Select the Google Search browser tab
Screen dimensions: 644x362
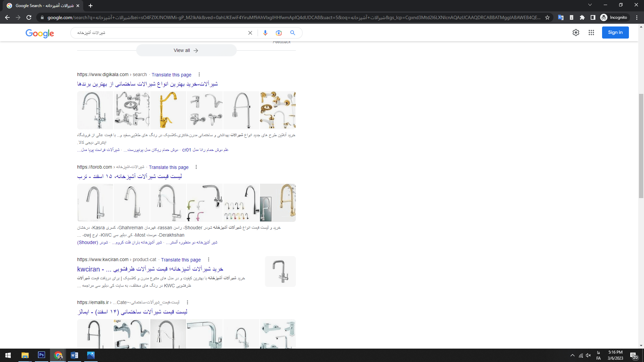coord(44,6)
